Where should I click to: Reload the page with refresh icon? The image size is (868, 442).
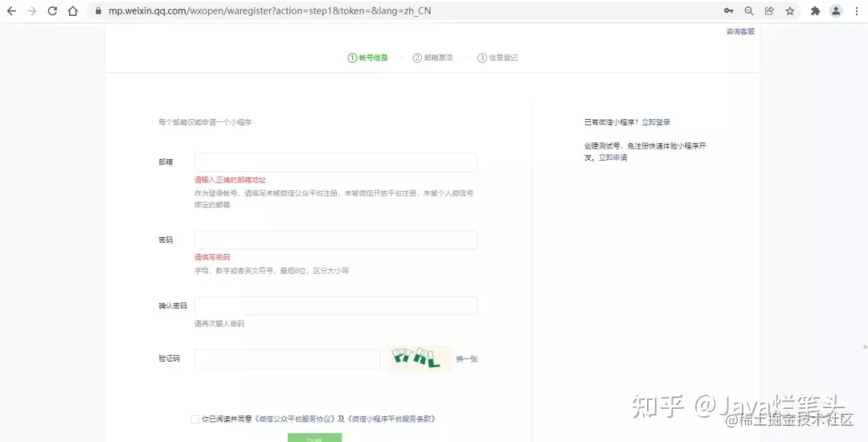point(52,11)
